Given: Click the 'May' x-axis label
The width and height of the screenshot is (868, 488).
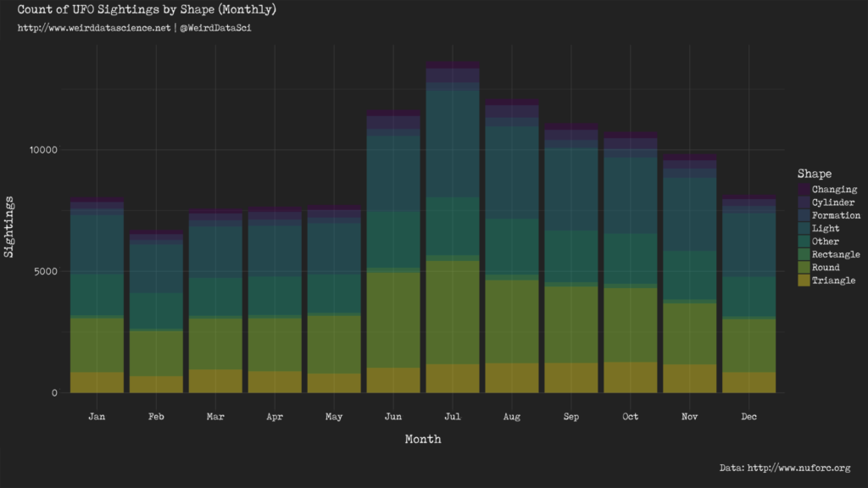Looking at the screenshot, I should 334,417.
